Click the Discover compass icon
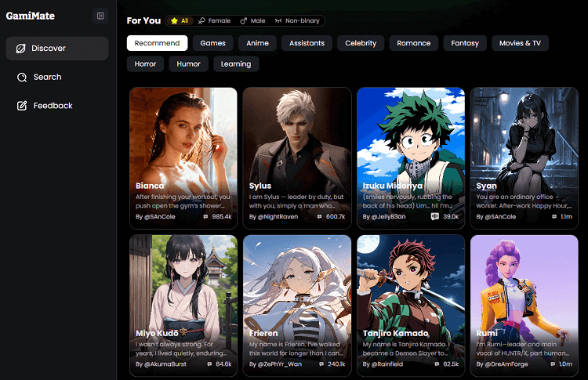The height and width of the screenshot is (380, 588). tap(21, 49)
